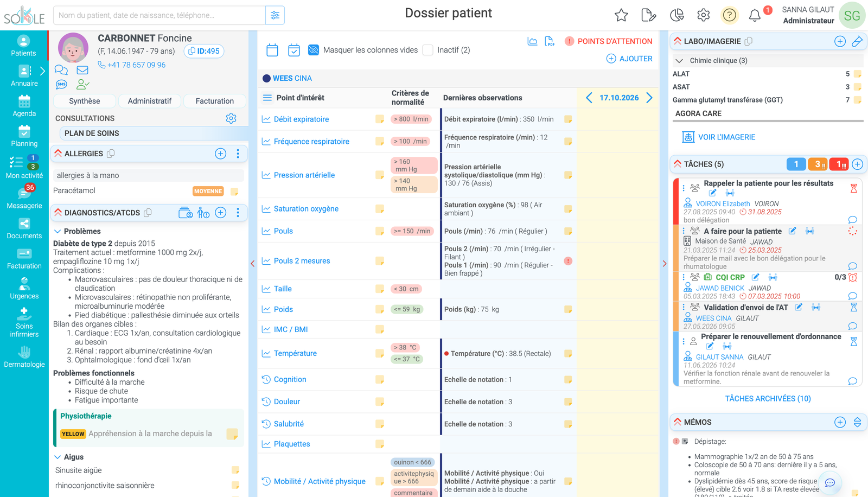Open TÂCHES ARCHIVÉES (10) link
The height and width of the screenshot is (497, 868).
[768, 398]
